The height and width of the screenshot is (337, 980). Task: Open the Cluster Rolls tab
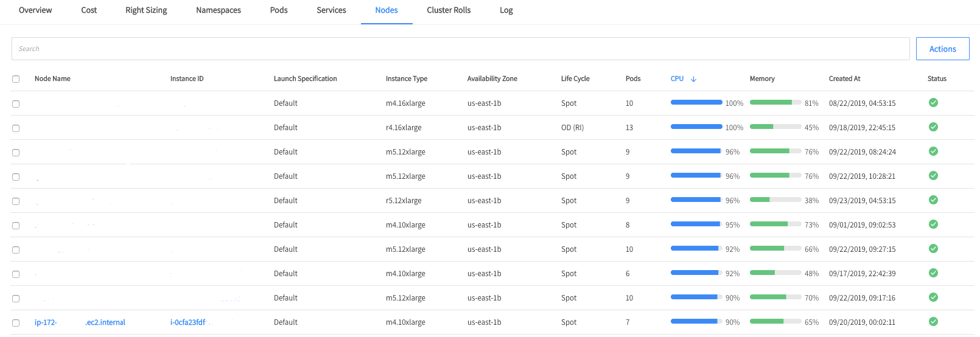449,10
